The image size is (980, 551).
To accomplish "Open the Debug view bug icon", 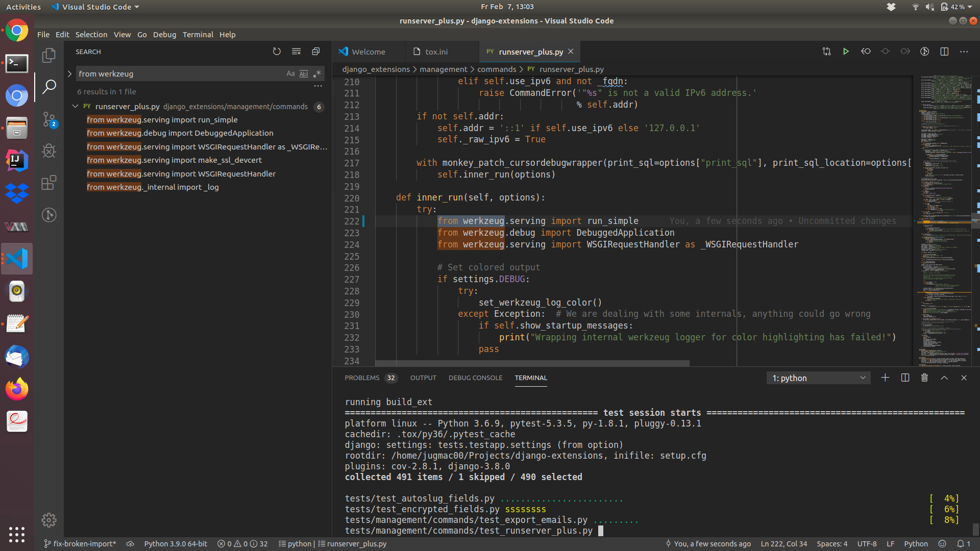I will [49, 151].
